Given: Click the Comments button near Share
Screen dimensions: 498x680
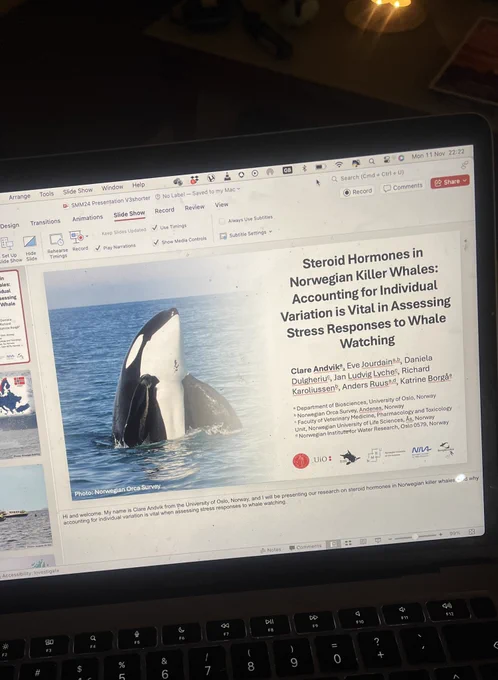Looking at the screenshot, I should (x=403, y=187).
